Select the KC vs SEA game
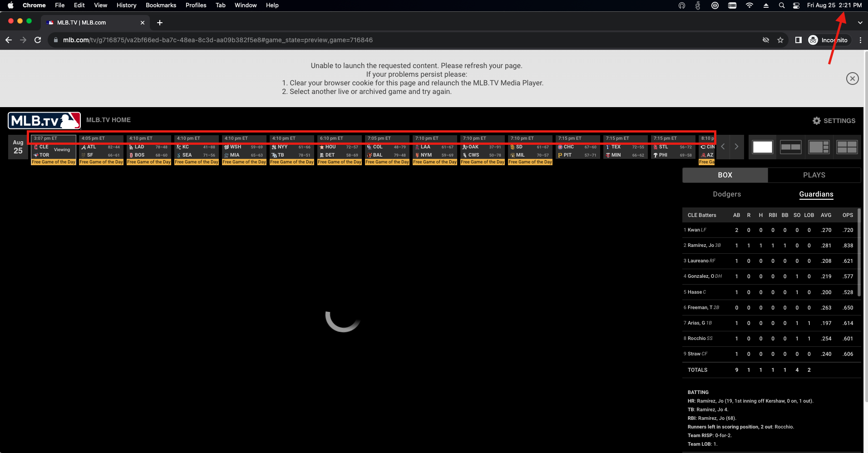 (x=197, y=150)
